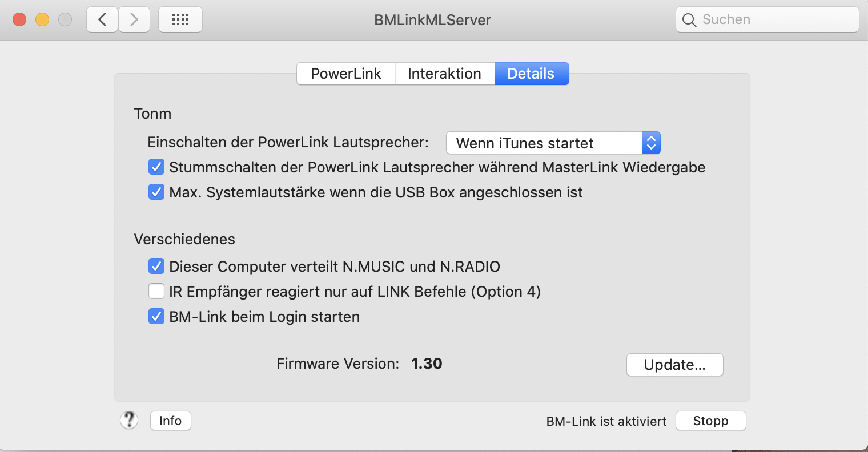Toggle Stummschalten der PowerLink Lautsprecher checkbox
This screenshot has height=452, width=868.
tap(156, 167)
